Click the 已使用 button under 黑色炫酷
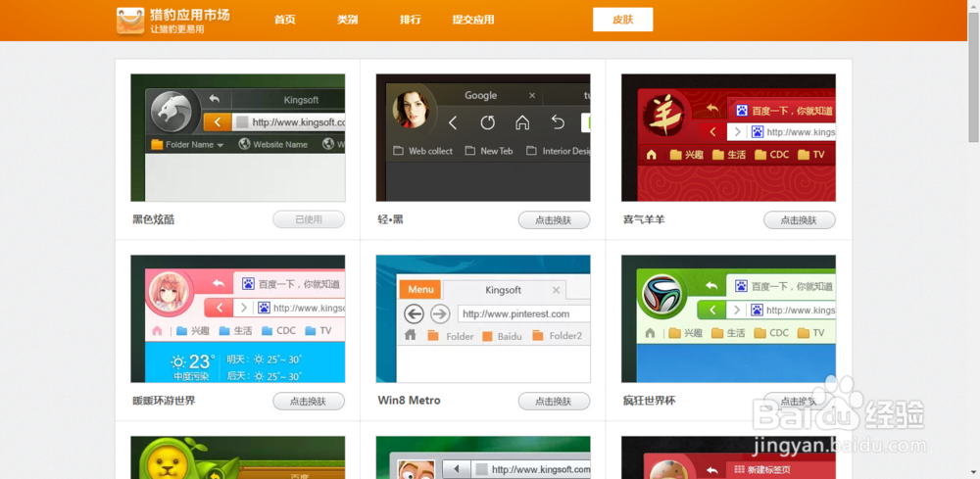This screenshot has height=479, width=980. pos(309,219)
